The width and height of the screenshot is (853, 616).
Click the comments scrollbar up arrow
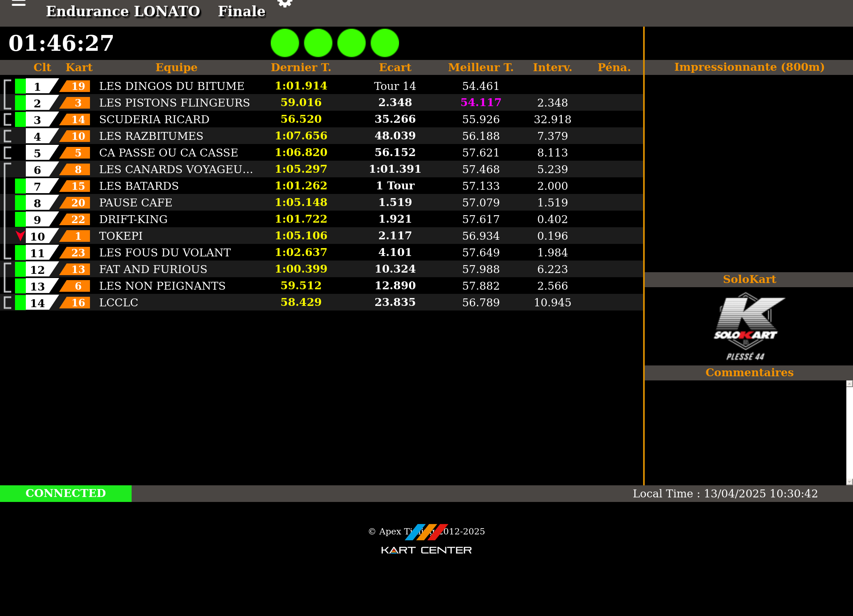[850, 384]
